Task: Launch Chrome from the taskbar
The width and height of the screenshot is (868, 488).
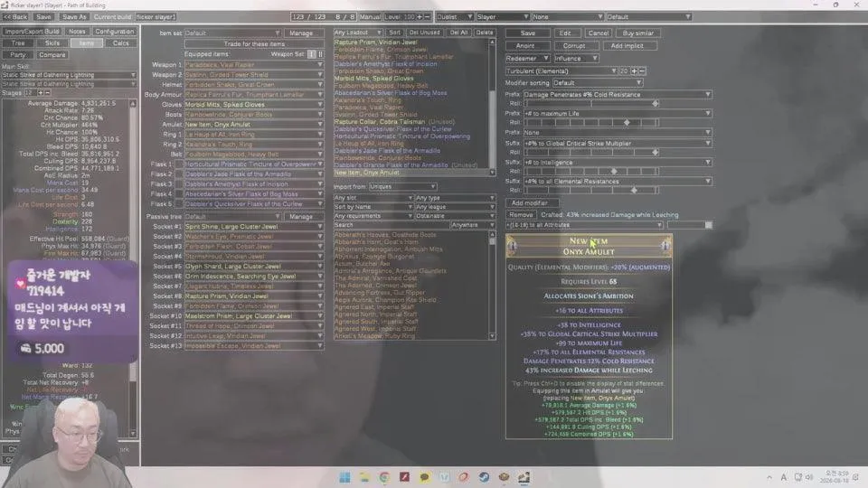Action: [384, 477]
